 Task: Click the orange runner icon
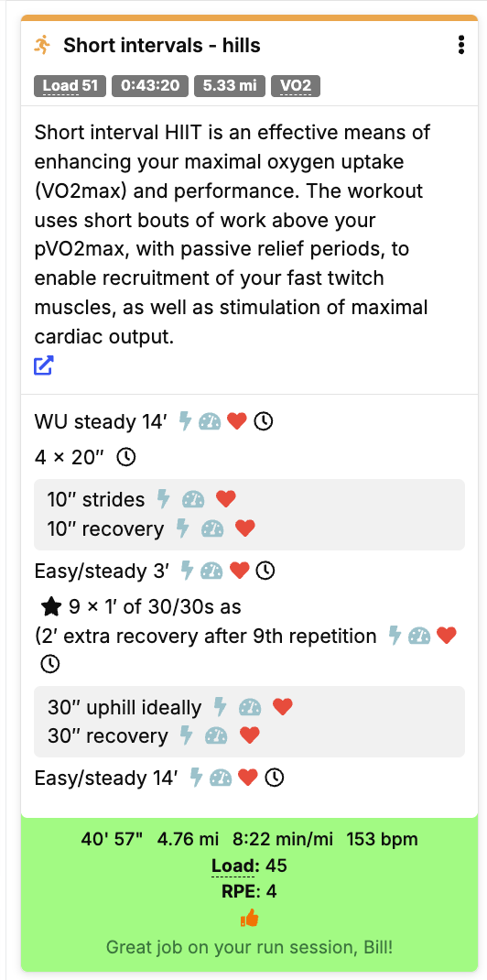pyautogui.click(x=42, y=45)
